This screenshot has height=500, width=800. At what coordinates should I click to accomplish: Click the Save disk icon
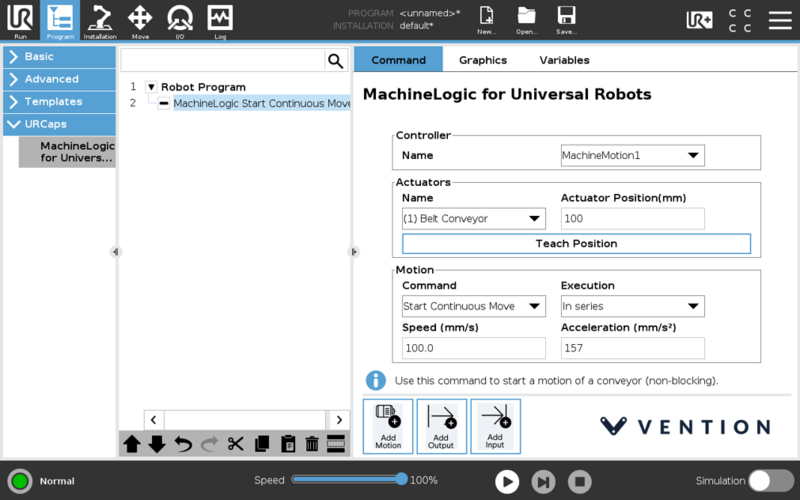coord(566,20)
